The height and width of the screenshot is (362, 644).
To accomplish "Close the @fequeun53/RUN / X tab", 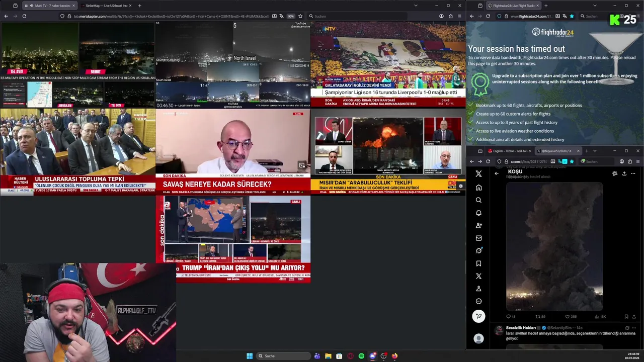I will [578, 151].
